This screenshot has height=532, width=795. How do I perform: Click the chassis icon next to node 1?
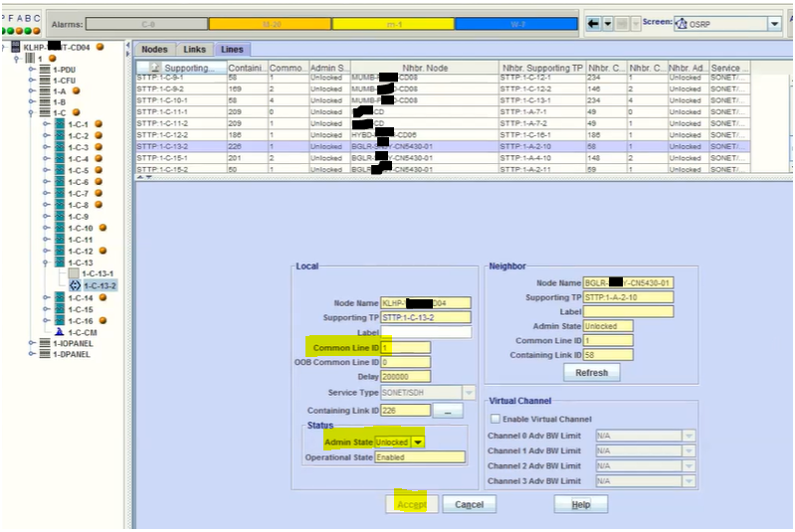(x=30, y=59)
